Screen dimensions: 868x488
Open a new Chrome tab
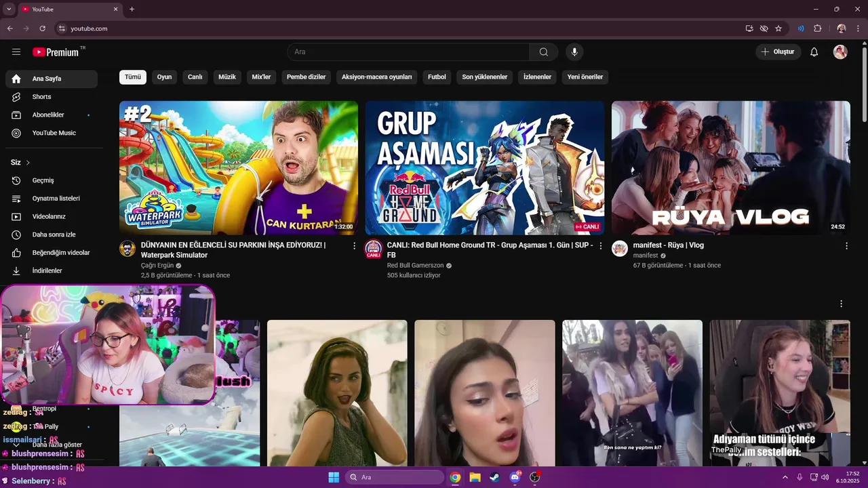tap(132, 9)
